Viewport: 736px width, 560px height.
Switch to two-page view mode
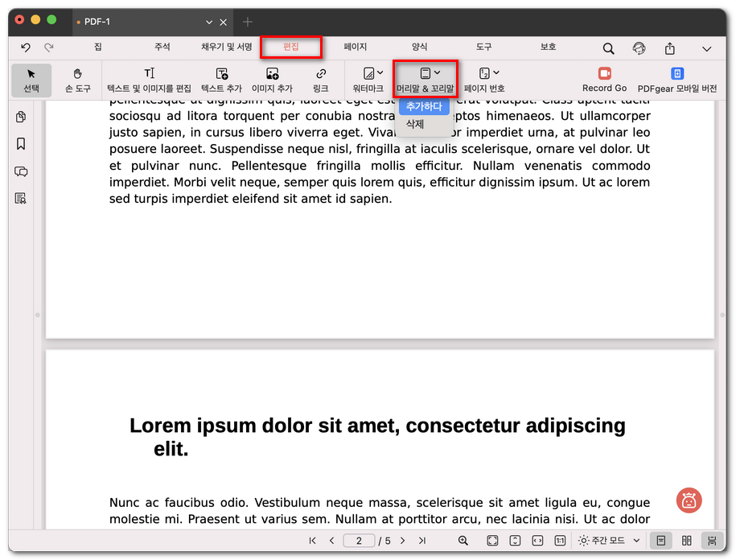[686, 541]
